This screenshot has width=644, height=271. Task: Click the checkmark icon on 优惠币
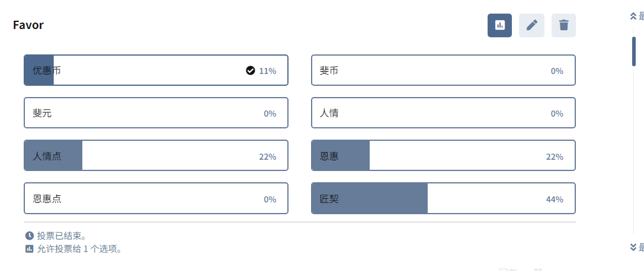pyautogui.click(x=251, y=70)
